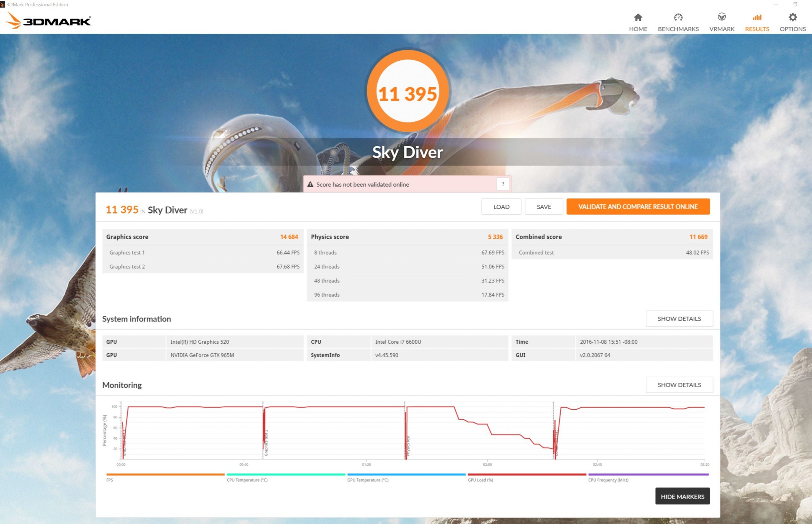Click the GPU Temperature blue legend bar
This screenshot has width=812, height=524.
[406, 474]
